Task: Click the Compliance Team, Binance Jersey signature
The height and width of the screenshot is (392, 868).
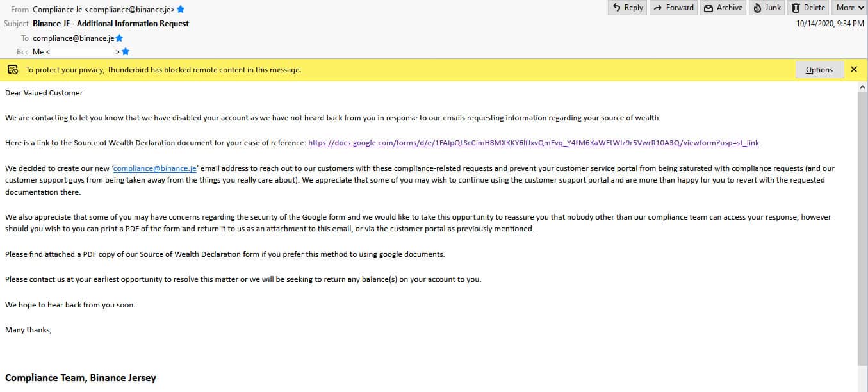Action: [x=81, y=378]
